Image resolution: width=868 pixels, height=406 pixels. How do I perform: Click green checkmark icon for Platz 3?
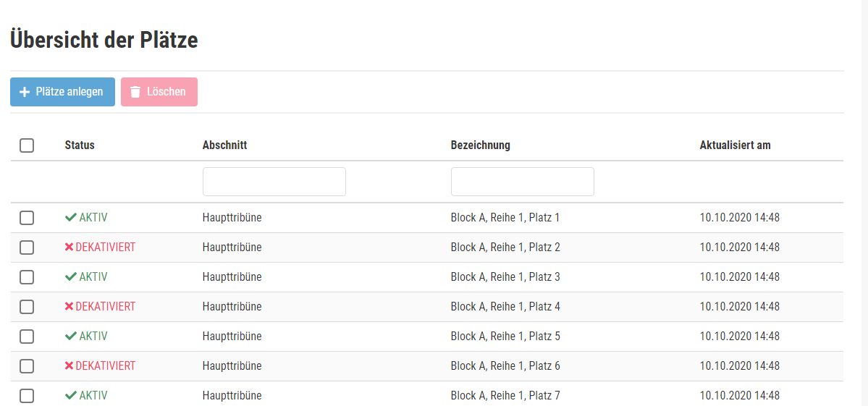point(70,277)
